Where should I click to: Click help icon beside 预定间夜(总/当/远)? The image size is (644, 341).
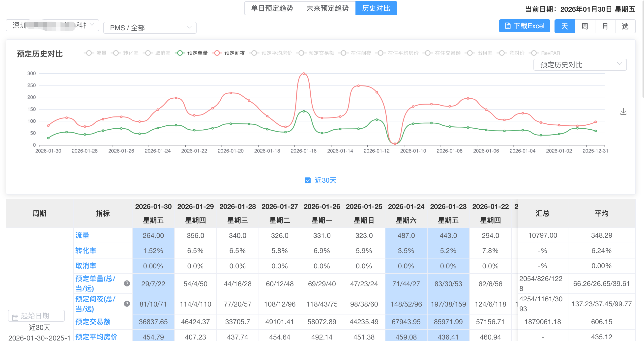[x=127, y=304]
